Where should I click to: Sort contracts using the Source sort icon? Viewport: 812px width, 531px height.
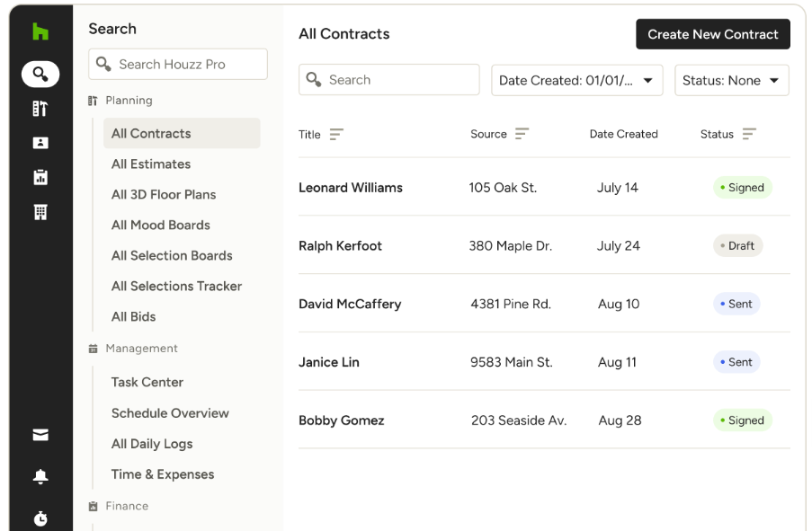522,134
